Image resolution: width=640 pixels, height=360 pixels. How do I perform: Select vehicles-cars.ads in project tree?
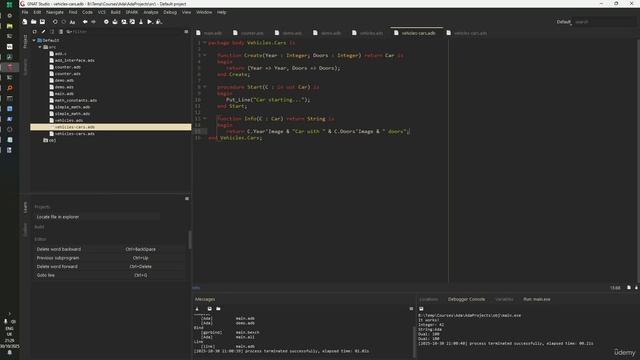click(74, 133)
